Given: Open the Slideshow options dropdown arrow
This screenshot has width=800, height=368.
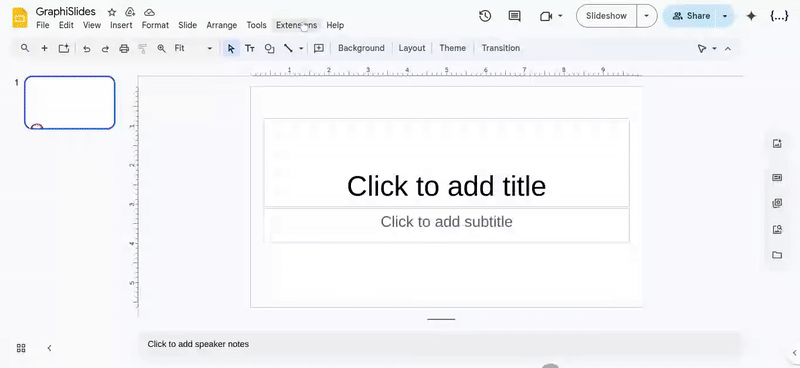Looking at the screenshot, I should tap(646, 16).
